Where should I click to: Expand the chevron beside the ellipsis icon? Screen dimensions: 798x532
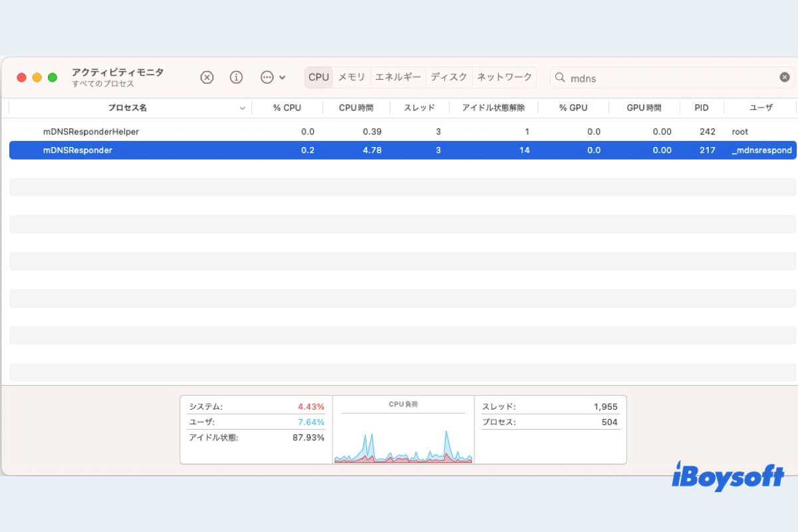click(283, 77)
